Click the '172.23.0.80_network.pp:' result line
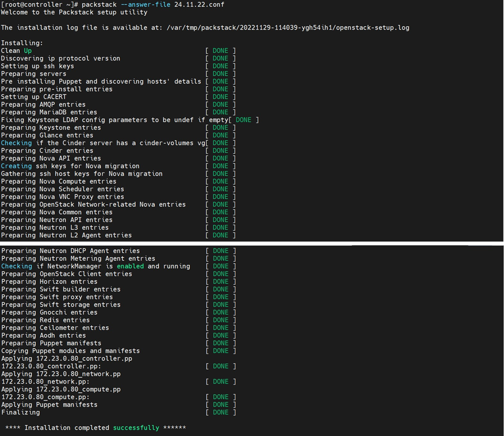Viewport: 504px width, 436px height. click(46, 382)
